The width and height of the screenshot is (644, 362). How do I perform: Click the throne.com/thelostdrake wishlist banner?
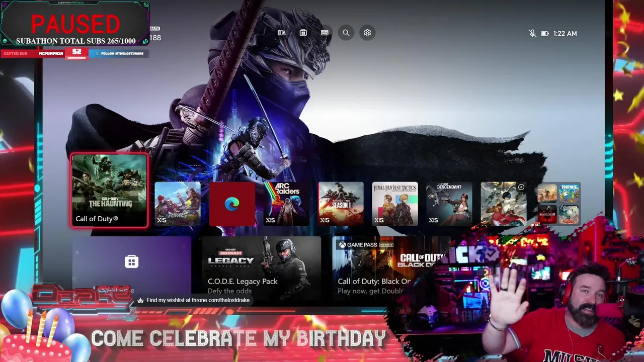point(194,300)
